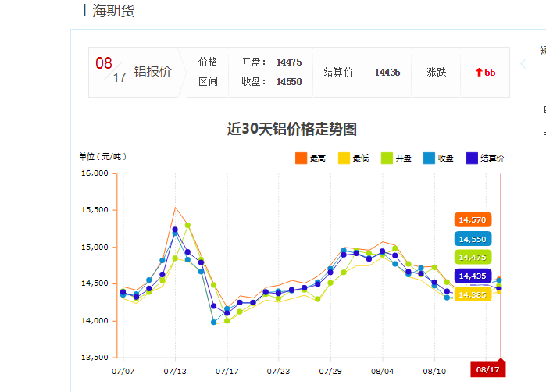
Task: Click the 16,000 y-axis label
Action: [x=95, y=173]
